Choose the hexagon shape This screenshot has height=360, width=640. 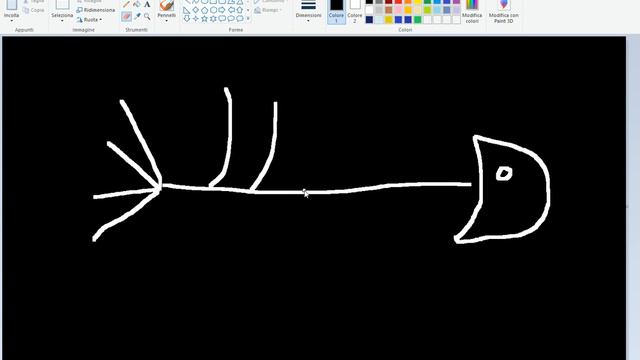213,10
